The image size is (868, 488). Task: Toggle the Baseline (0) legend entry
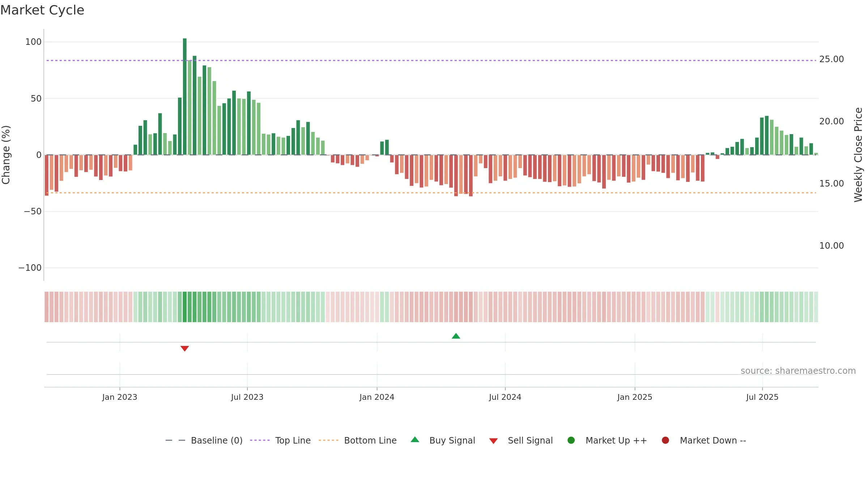click(204, 440)
